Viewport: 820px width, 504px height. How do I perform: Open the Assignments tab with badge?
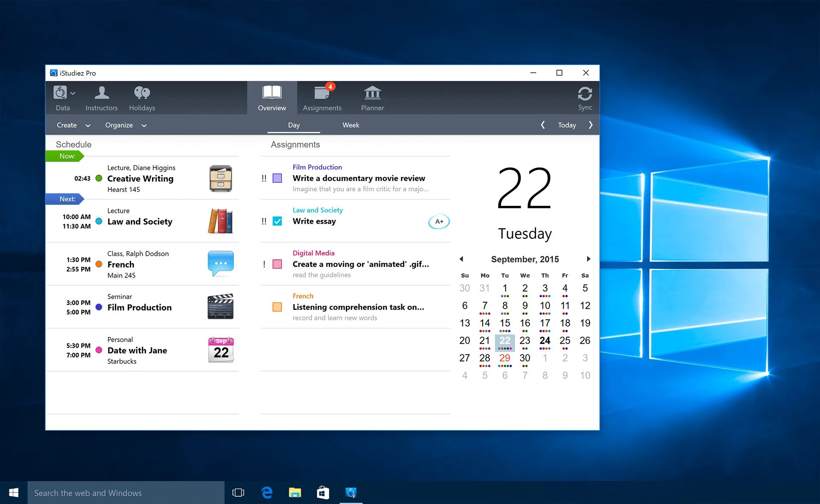click(x=322, y=98)
